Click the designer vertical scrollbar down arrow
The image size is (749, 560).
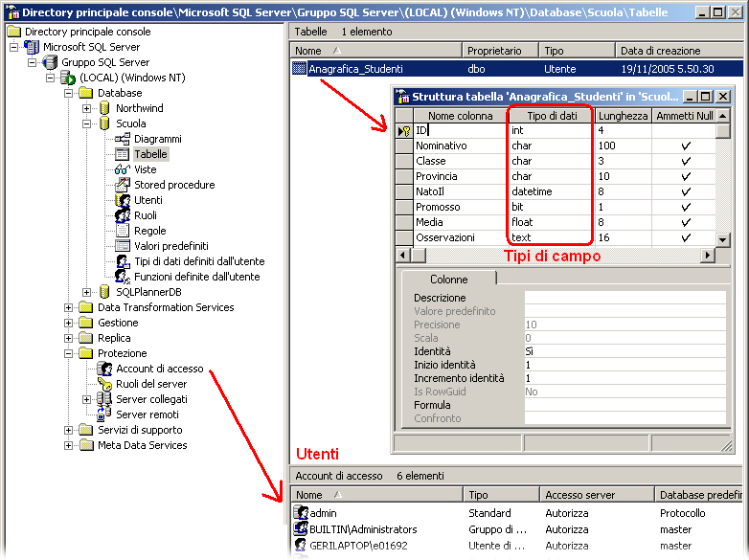[723, 240]
